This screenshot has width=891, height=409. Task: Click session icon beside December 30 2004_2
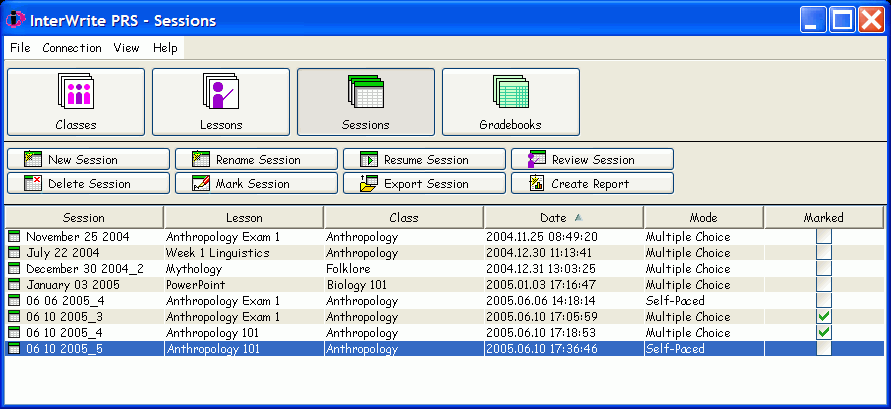(x=14, y=269)
